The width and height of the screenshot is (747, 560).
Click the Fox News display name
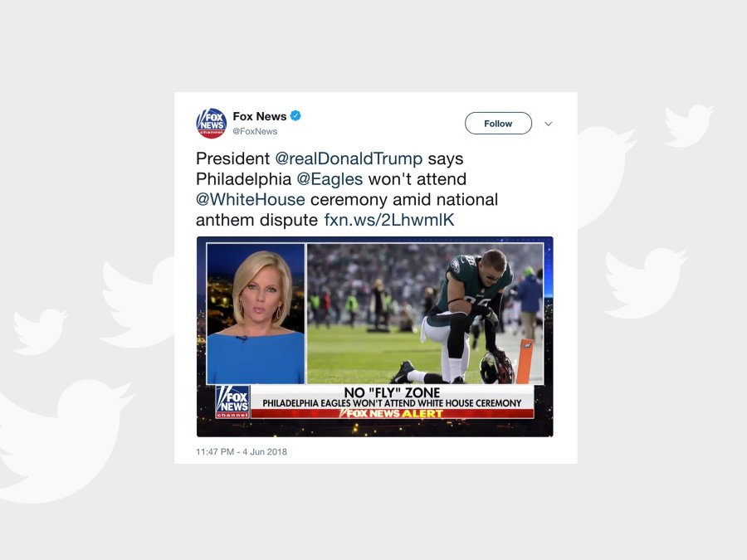[260, 116]
